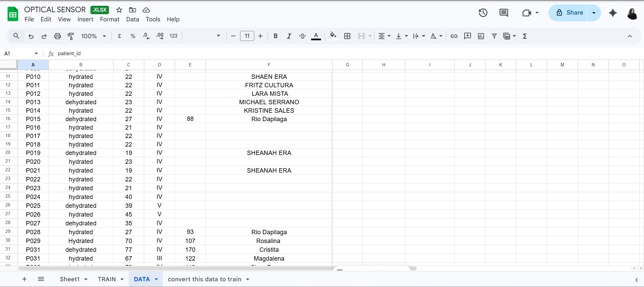Pick a cell fill color
The height and width of the screenshot is (287, 644).
[x=333, y=36]
